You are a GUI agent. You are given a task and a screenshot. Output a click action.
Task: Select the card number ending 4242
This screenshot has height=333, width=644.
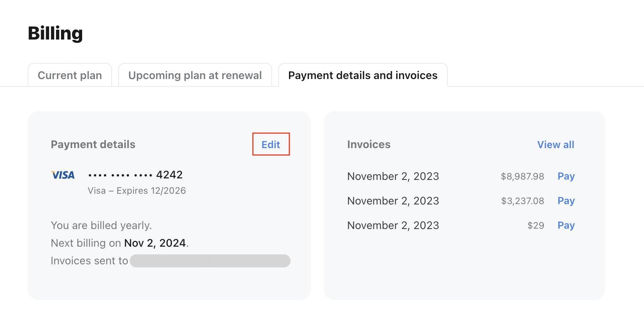coord(135,175)
